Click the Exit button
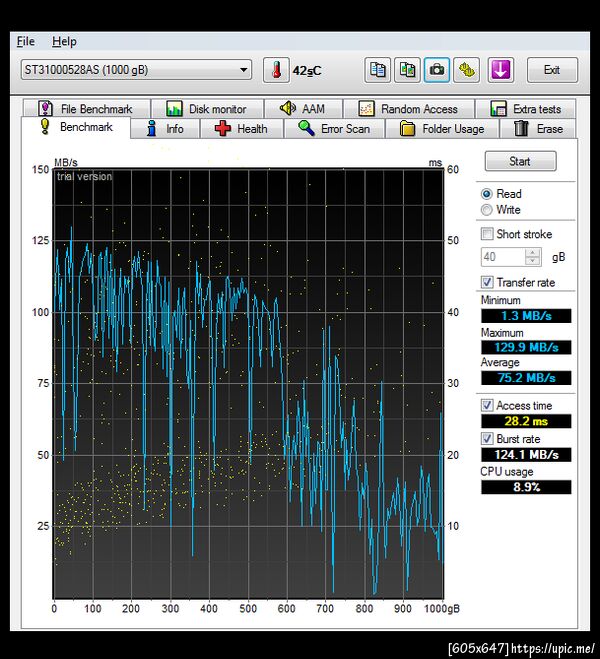 (551, 70)
